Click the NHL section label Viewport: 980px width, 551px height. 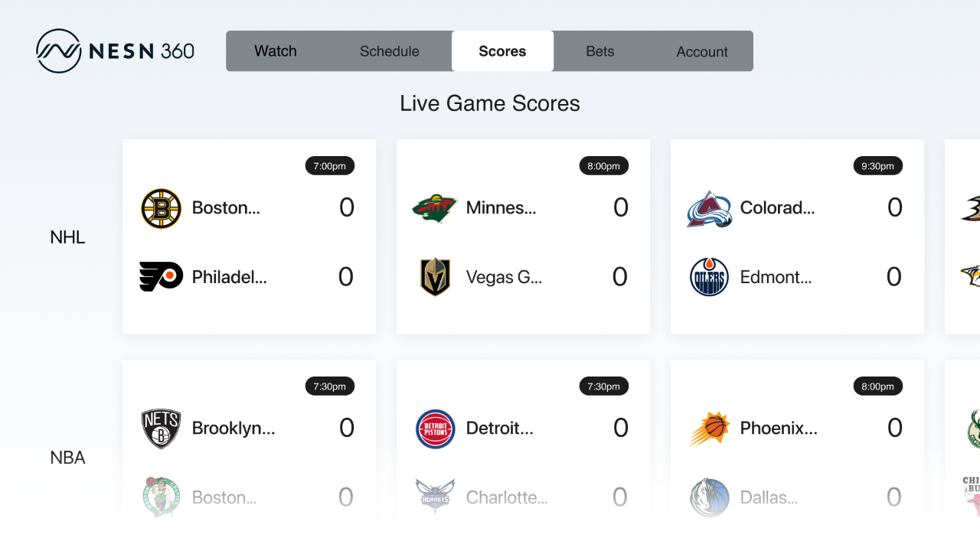67,237
